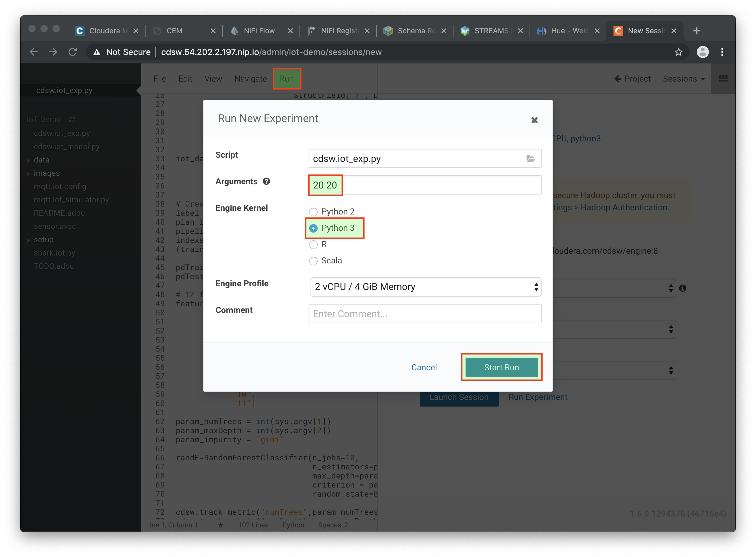The width and height of the screenshot is (756, 557).
Task: Open the Chrome profile avatar icon
Action: 702,52
